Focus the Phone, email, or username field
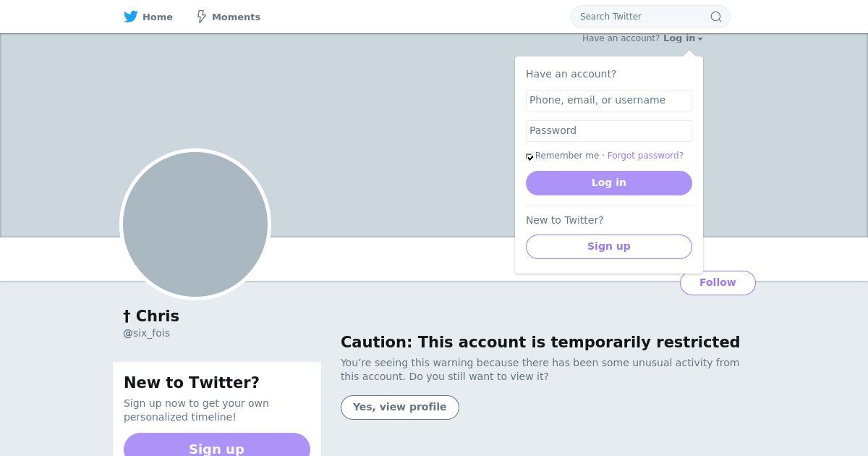This screenshot has width=868, height=456. pyautogui.click(x=608, y=100)
